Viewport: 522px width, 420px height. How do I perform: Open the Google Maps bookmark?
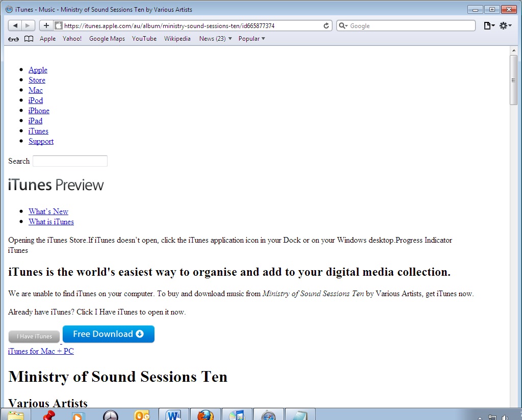(107, 39)
